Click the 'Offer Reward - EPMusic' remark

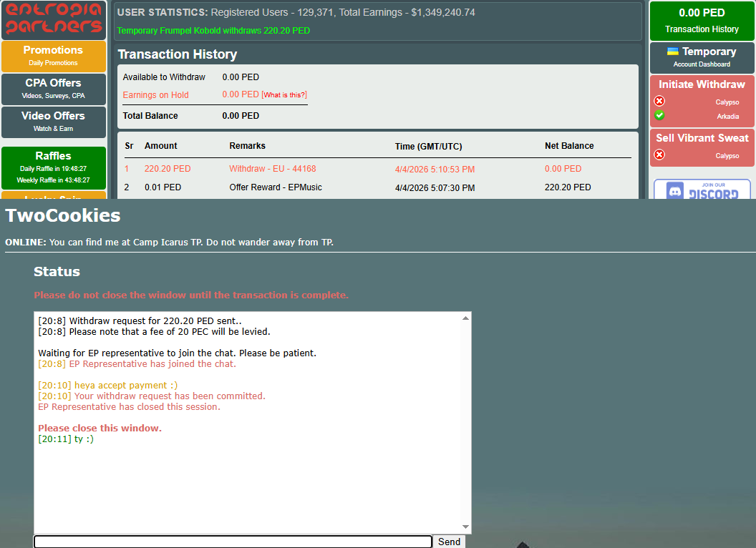point(276,187)
